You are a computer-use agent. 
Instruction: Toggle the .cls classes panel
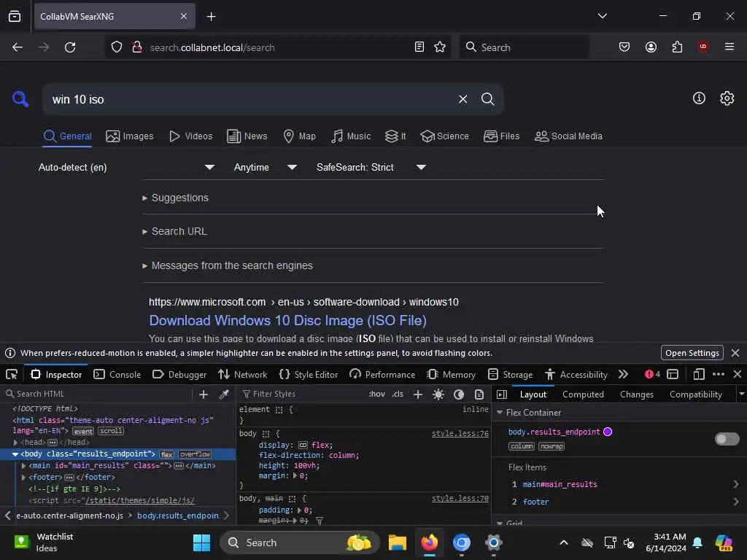pyautogui.click(x=398, y=394)
